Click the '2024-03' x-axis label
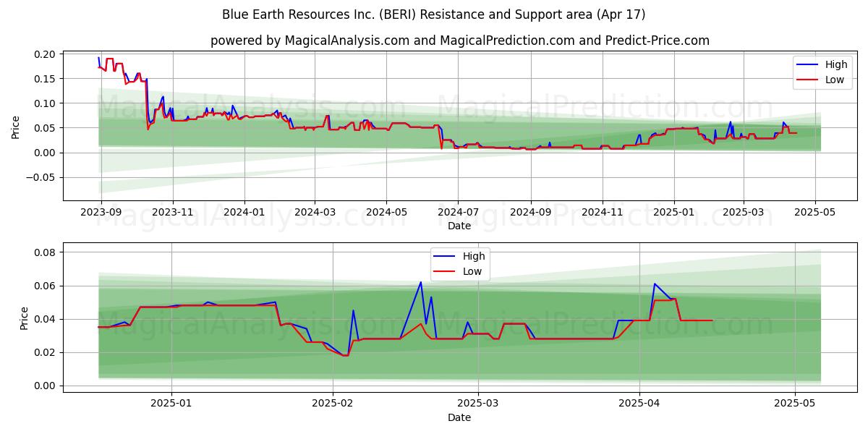The height and width of the screenshot is (434, 868). (x=315, y=211)
